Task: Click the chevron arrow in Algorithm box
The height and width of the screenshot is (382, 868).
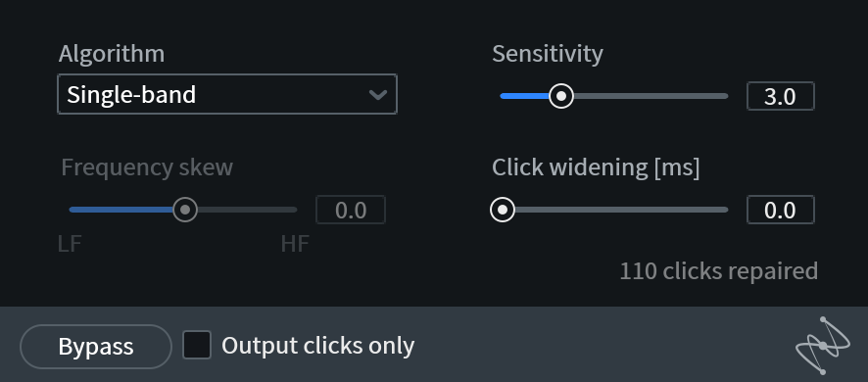Action: tap(377, 95)
